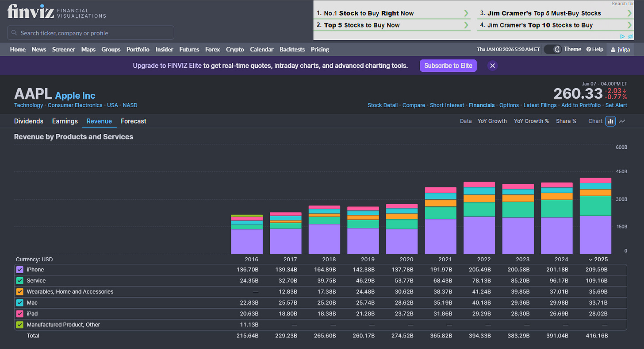The height and width of the screenshot is (349, 644).
Task: Open the Latest Filings link
Action: (540, 105)
